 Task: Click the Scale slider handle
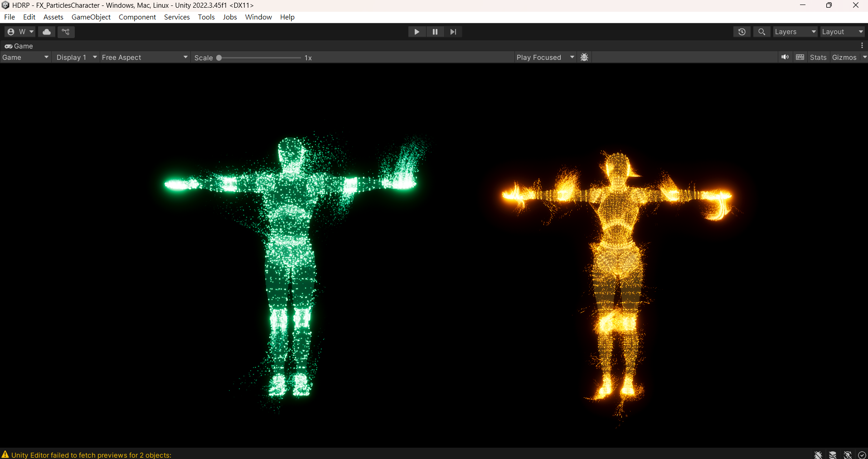click(x=219, y=58)
